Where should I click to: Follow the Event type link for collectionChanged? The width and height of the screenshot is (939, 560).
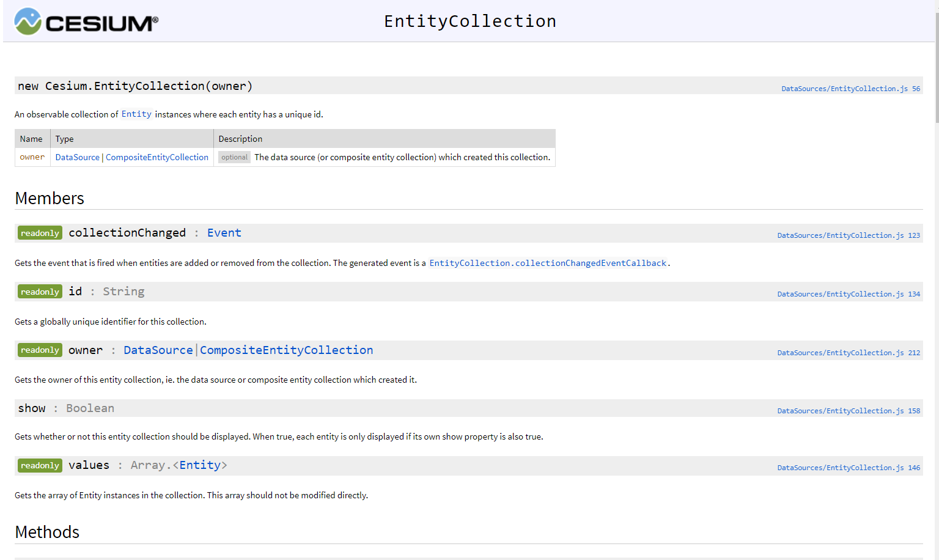[224, 233]
